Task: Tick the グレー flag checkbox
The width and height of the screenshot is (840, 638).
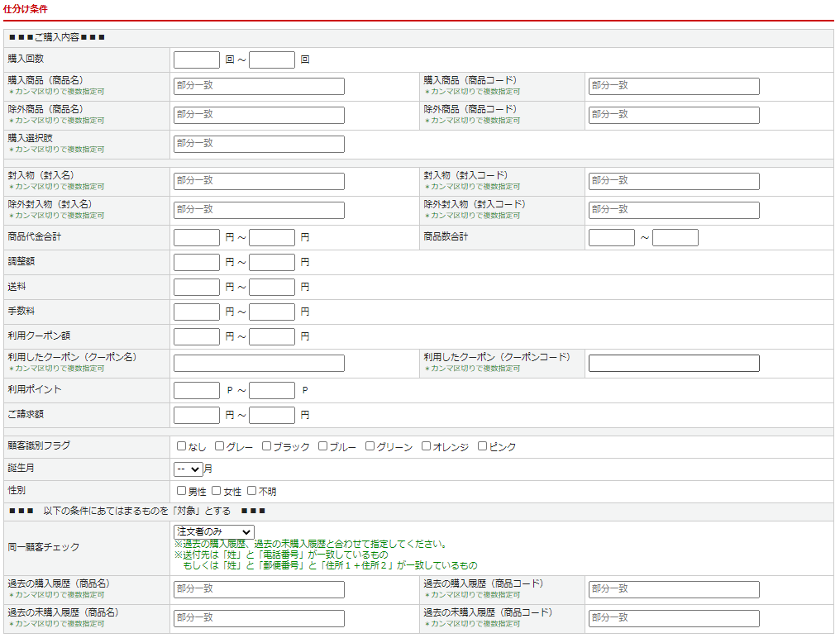Action: coord(220,446)
